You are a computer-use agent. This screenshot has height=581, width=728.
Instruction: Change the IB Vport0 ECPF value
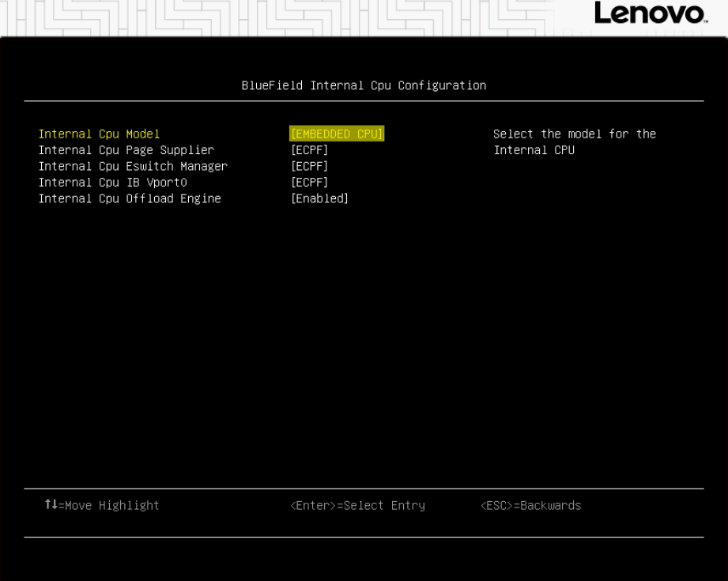310,183
